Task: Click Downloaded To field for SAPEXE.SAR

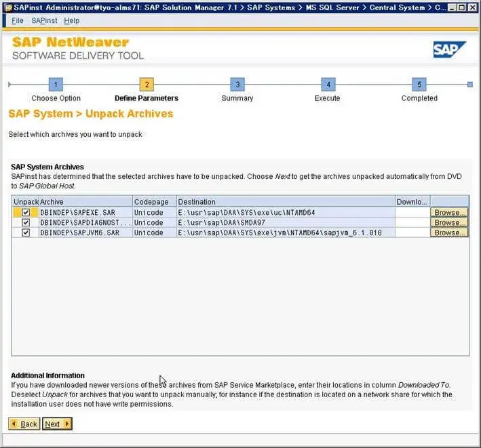Action: click(412, 212)
